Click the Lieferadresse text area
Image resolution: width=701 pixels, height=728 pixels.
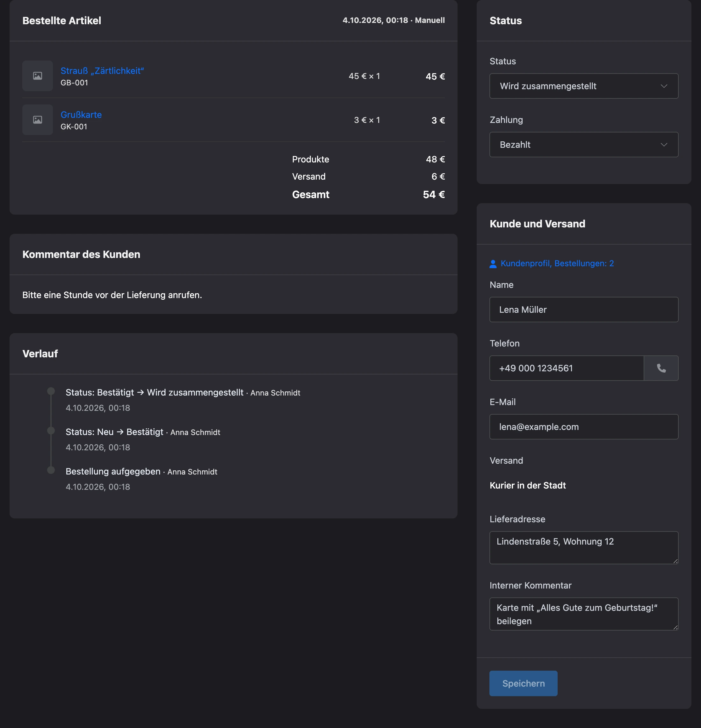[x=584, y=547]
